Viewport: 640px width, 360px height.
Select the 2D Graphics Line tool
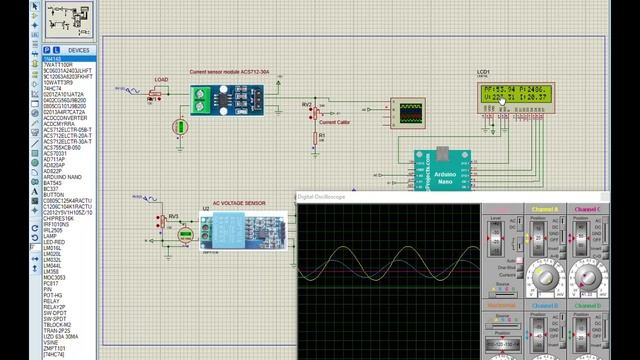[x=35, y=143]
